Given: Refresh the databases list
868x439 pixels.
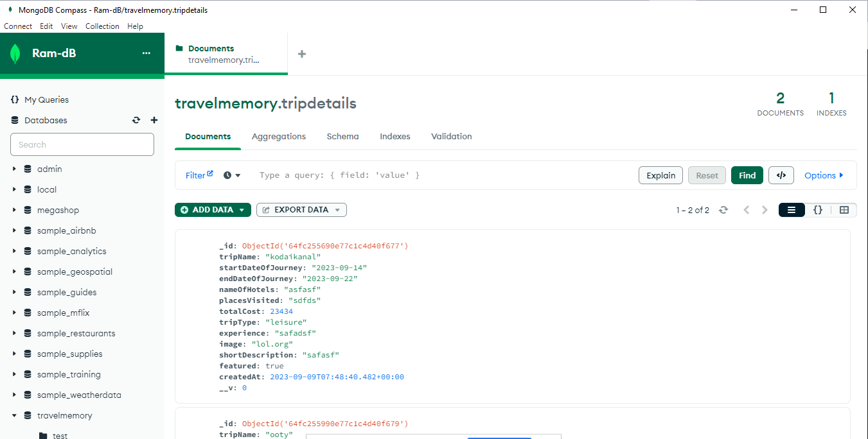Looking at the screenshot, I should point(136,120).
